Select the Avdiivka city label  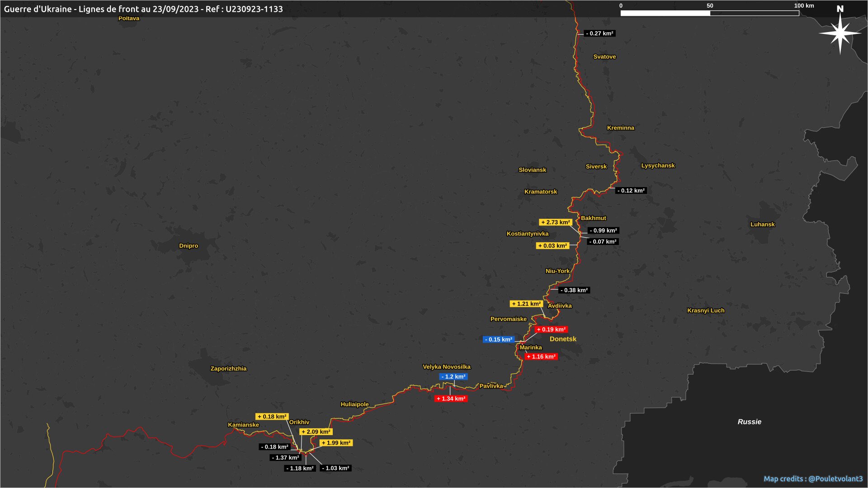(x=560, y=306)
